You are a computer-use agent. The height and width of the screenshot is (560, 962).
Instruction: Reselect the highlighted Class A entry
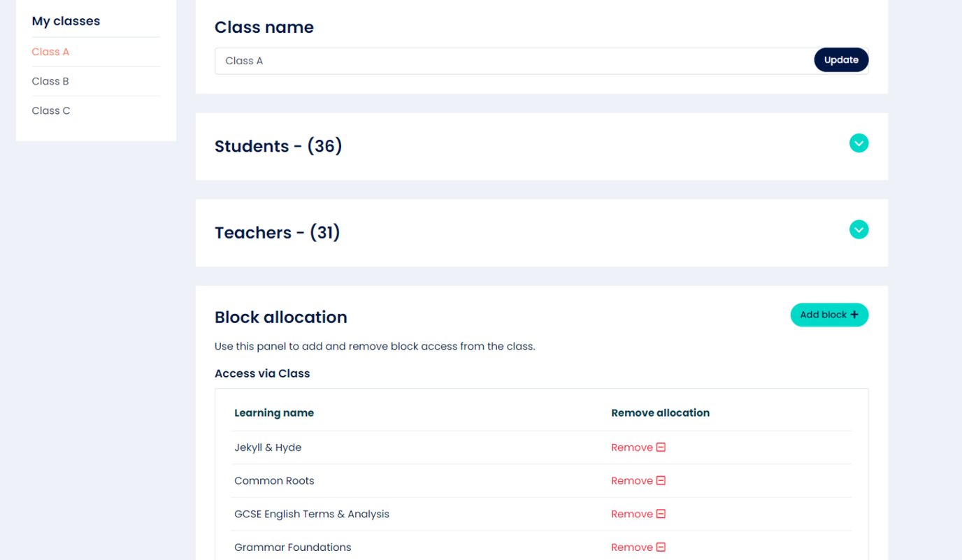50,52
